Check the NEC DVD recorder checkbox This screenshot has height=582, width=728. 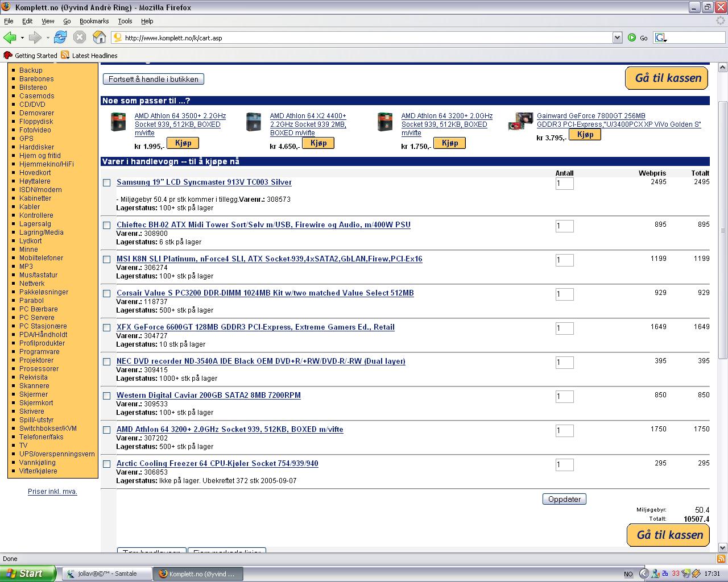click(x=106, y=361)
